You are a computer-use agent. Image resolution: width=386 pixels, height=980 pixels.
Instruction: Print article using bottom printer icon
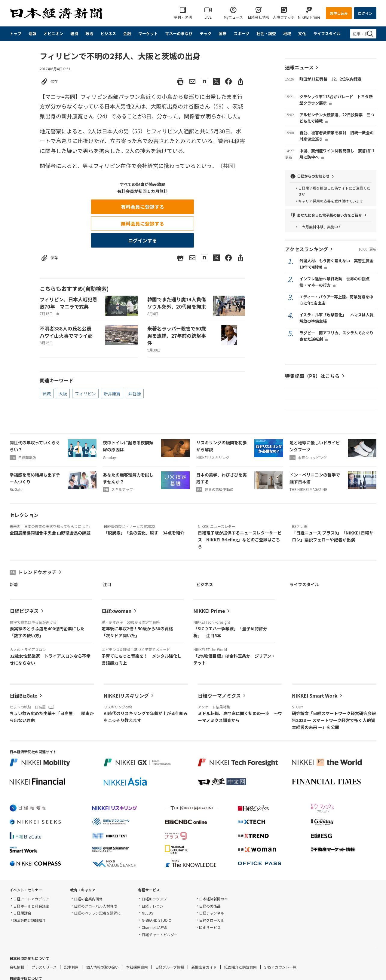coord(180,258)
